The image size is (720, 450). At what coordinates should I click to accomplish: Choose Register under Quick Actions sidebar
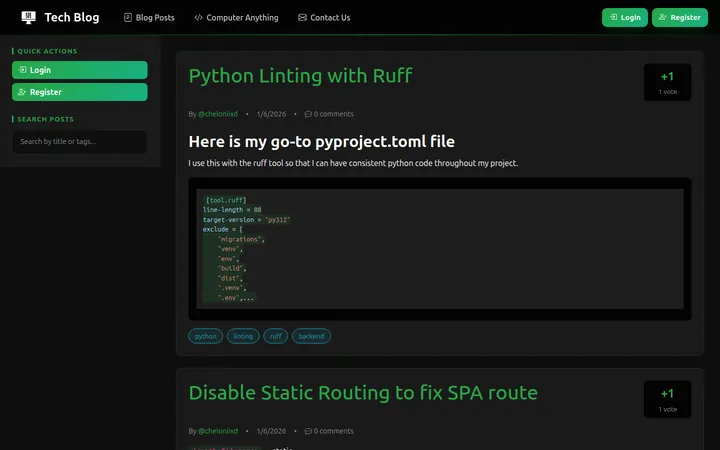(x=80, y=92)
